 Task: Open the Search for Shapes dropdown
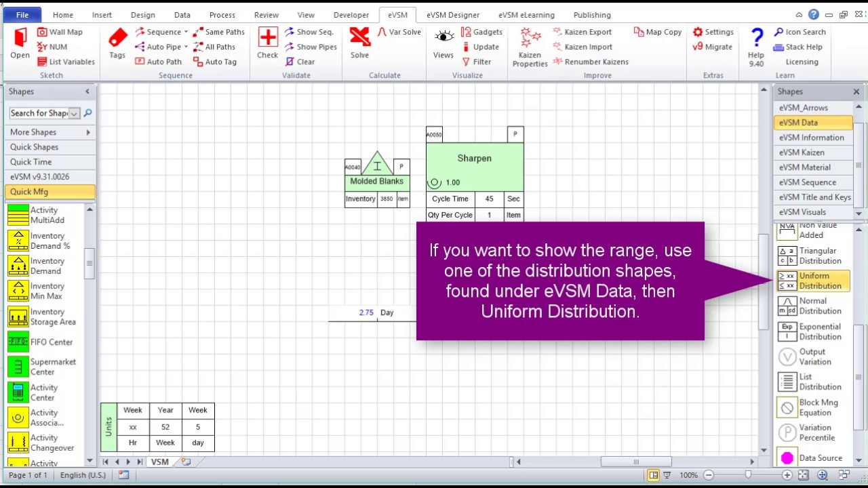pyautogui.click(x=74, y=113)
